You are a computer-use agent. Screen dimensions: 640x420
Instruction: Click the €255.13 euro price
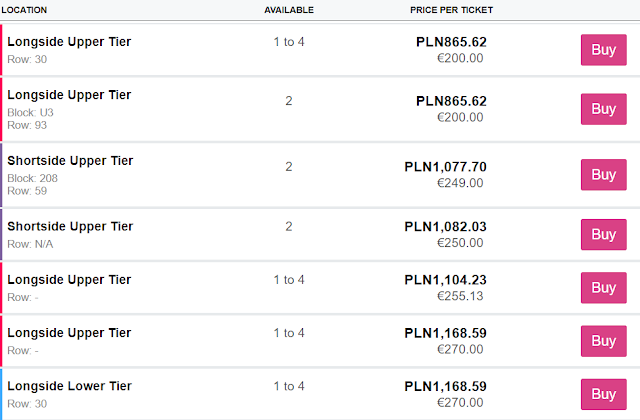(x=460, y=296)
